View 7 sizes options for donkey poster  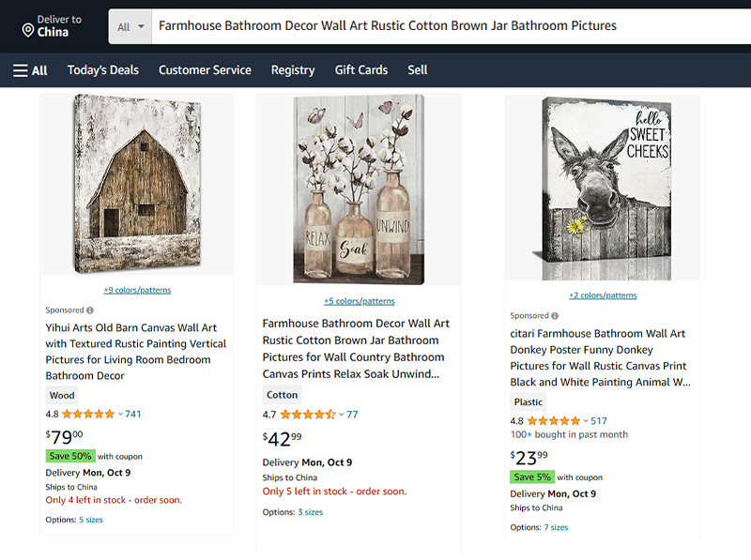coord(556,527)
